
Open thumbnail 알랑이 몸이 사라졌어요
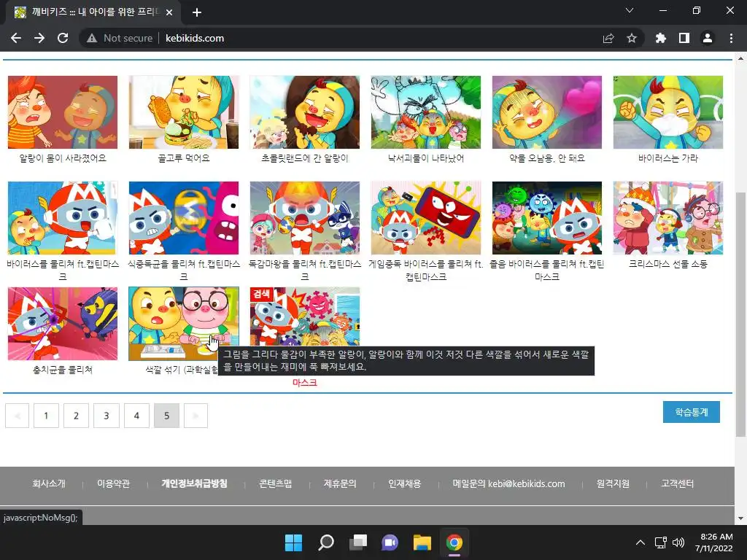(63, 112)
